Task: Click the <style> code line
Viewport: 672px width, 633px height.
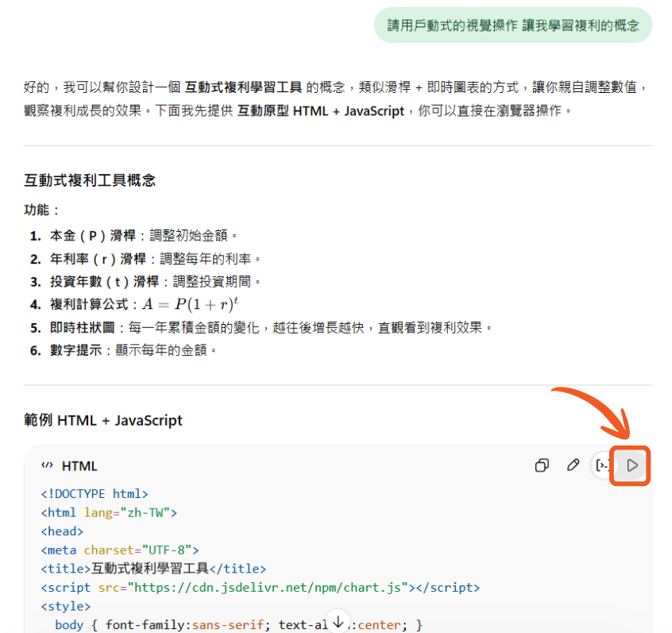Action: click(66, 606)
